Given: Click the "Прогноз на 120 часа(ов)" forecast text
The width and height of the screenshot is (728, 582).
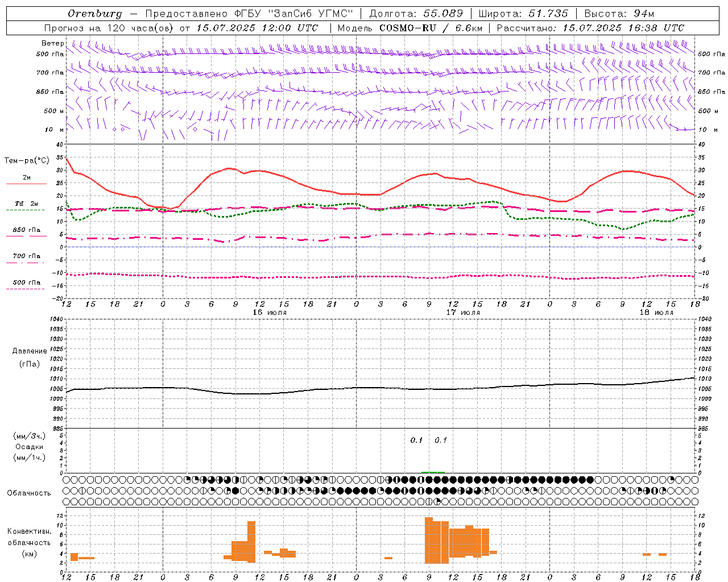Looking at the screenshot, I should [x=109, y=28].
